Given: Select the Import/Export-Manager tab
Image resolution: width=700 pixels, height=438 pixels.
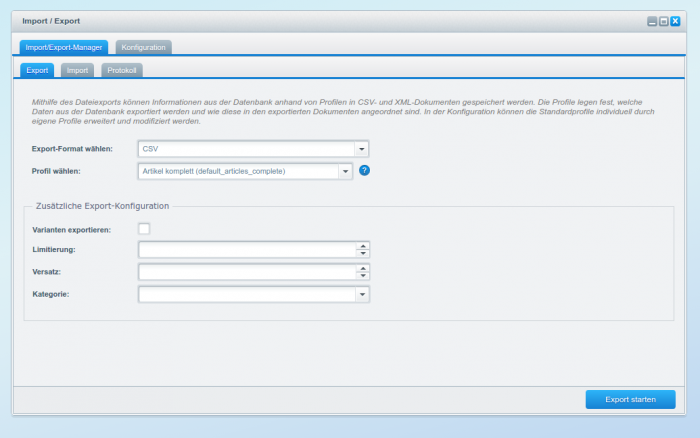Looking at the screenshot, I should pos(64,47).
